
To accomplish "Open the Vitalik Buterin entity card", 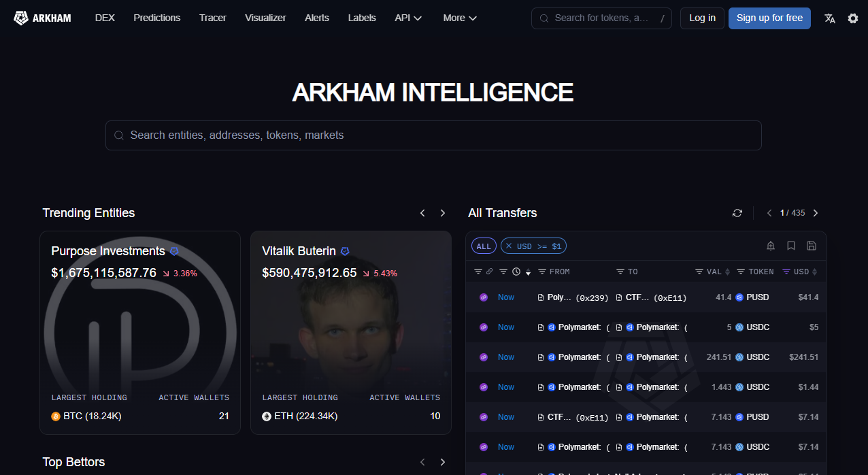I will pyautogui.click(x=351, y=333).
